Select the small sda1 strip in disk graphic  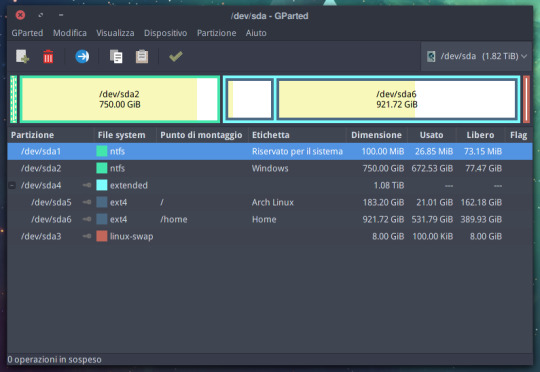13,99
